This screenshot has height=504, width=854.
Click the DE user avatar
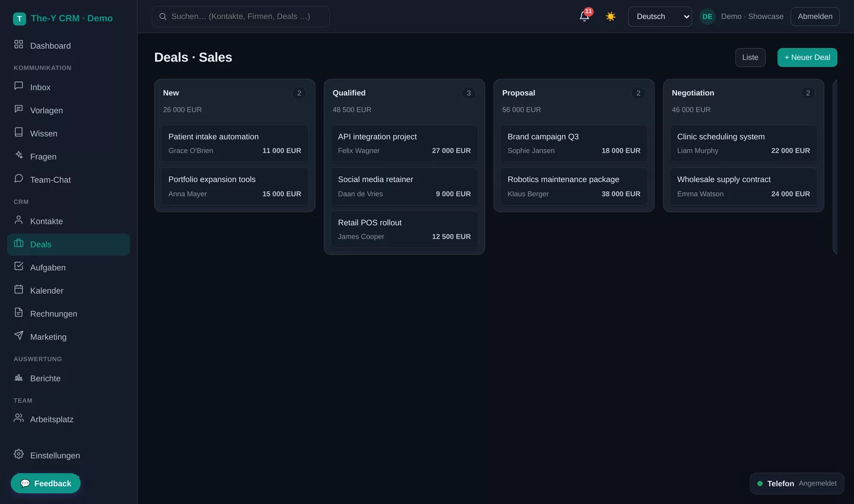708,17
